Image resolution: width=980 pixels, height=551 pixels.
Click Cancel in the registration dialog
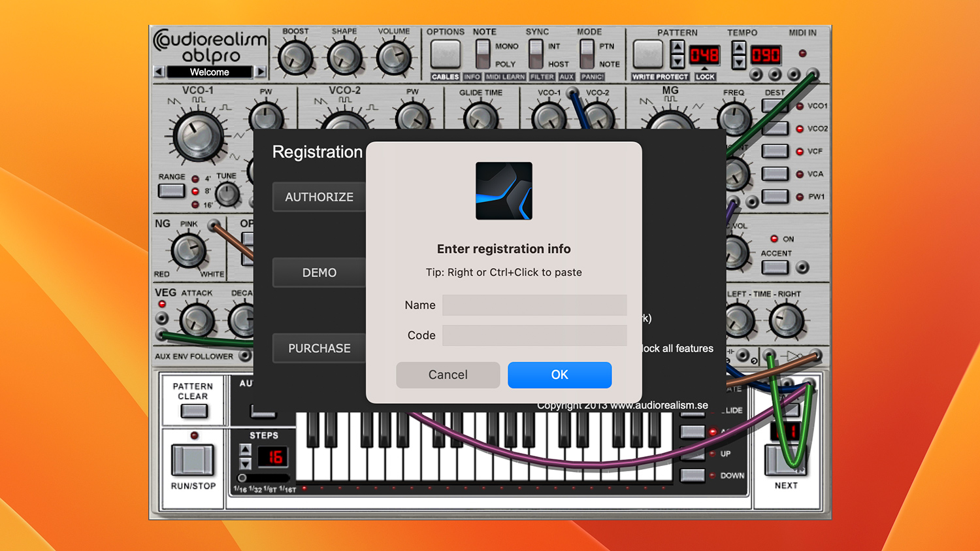click(x=448, y=375)
